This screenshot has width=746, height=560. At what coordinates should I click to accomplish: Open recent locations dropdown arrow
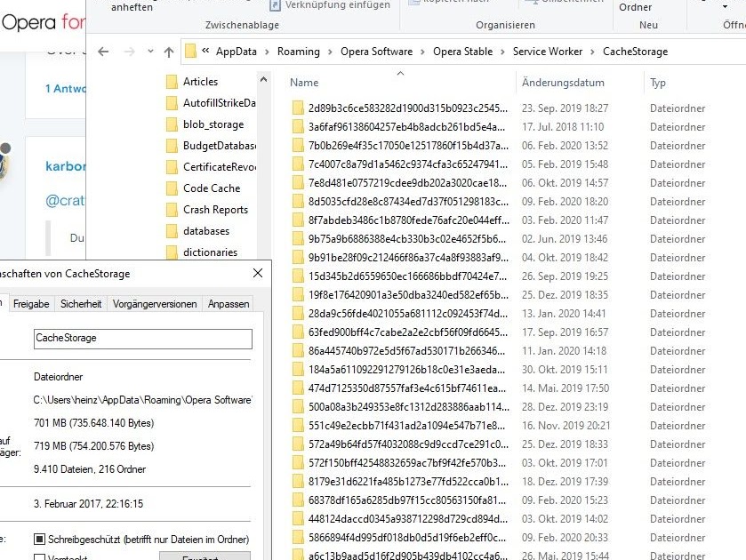(150, 52)
